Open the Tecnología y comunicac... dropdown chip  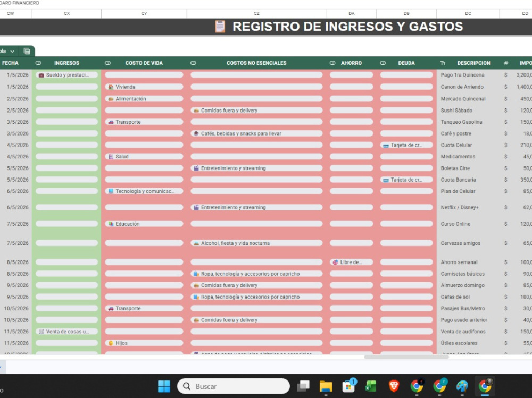144,191
